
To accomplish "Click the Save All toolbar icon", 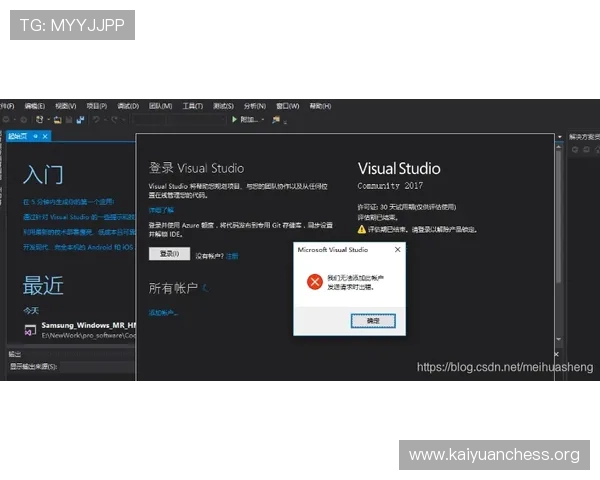I will pyautogui.click(x=79, y=119).
